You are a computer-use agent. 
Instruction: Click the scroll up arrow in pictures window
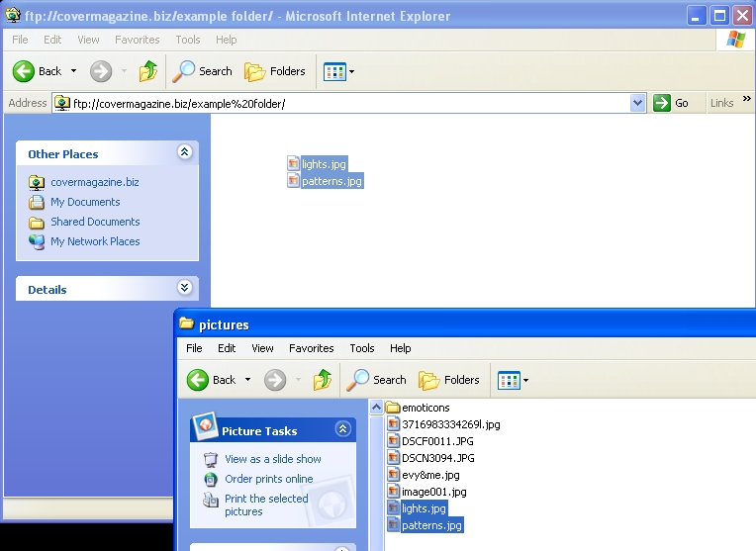click(x=377, y=408)
